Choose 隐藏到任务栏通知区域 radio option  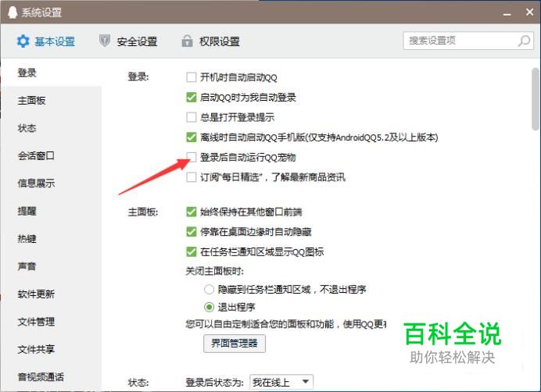(x=209, y=289)
